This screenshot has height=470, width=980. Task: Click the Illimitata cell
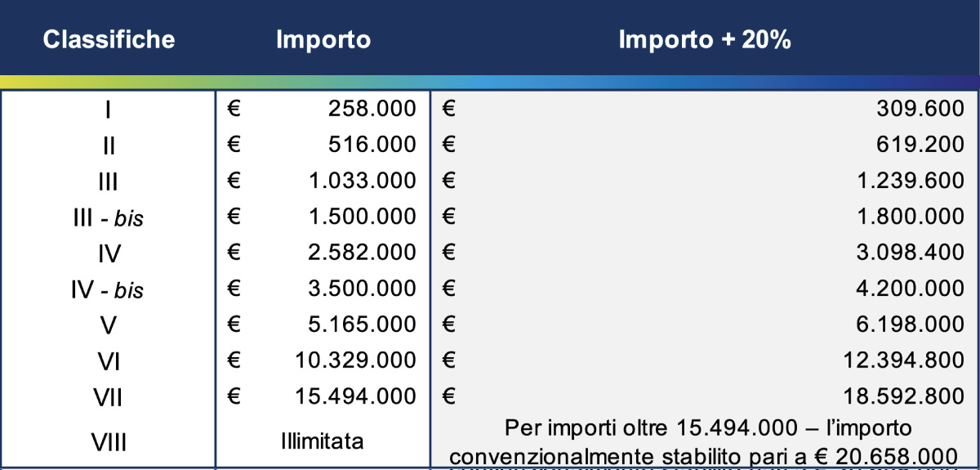coord(323,441)
